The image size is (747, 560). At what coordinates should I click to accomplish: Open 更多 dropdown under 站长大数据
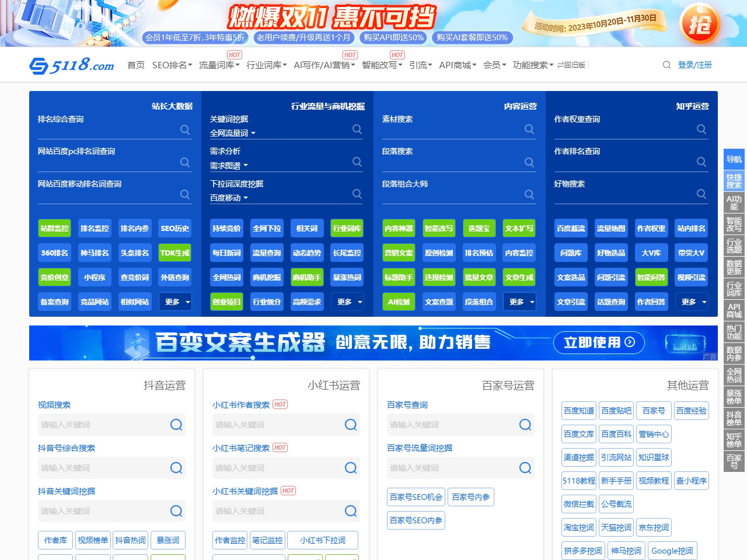point(175,302)
